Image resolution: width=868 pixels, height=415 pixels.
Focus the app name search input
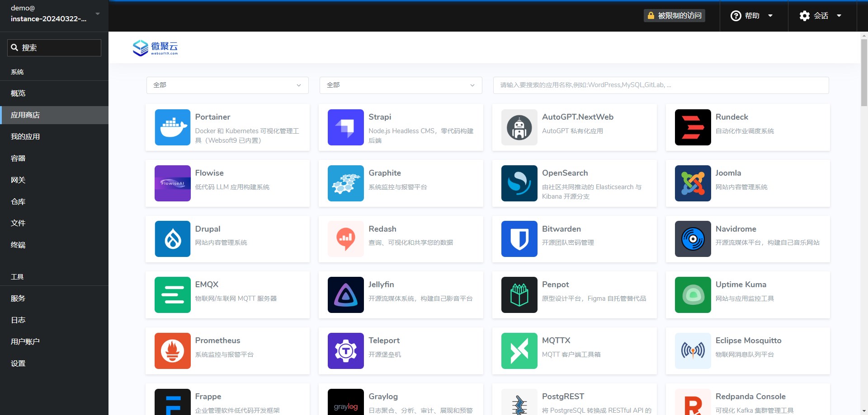(661, 85)
